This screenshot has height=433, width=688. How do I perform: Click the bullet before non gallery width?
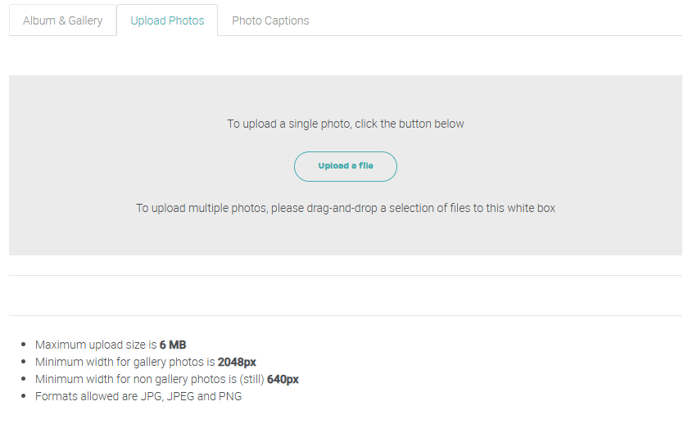coord(23,379)
